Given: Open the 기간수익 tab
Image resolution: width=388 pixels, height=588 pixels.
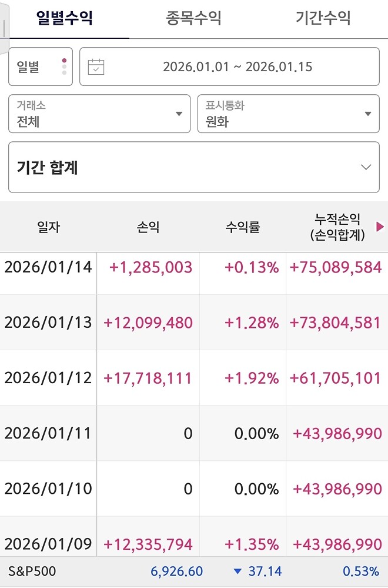Looking at the screenshot, I should point(321,18).
